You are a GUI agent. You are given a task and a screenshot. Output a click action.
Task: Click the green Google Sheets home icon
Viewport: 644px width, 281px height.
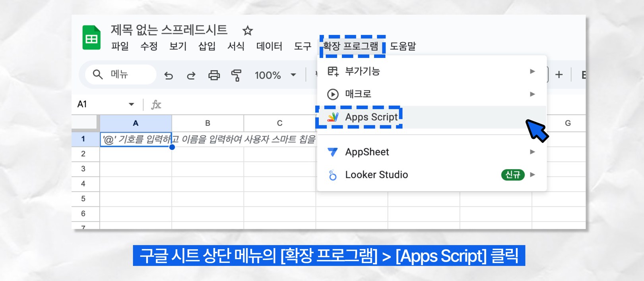tap(91, 38)
